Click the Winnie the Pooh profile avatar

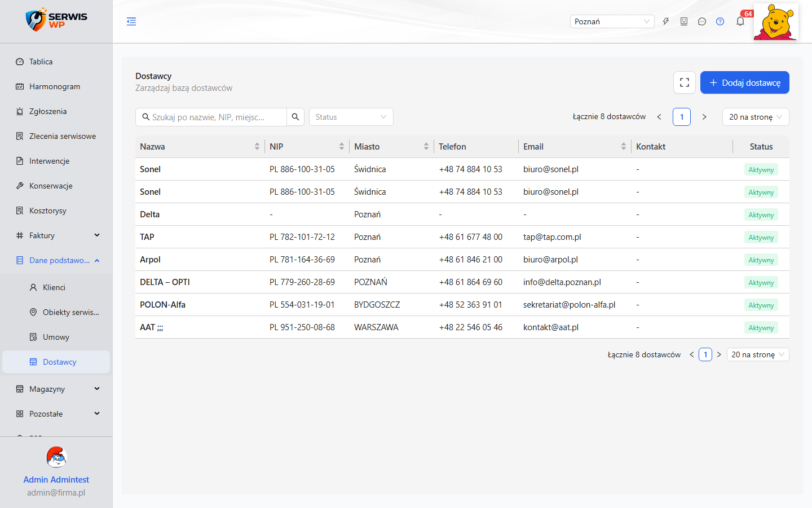776,22
